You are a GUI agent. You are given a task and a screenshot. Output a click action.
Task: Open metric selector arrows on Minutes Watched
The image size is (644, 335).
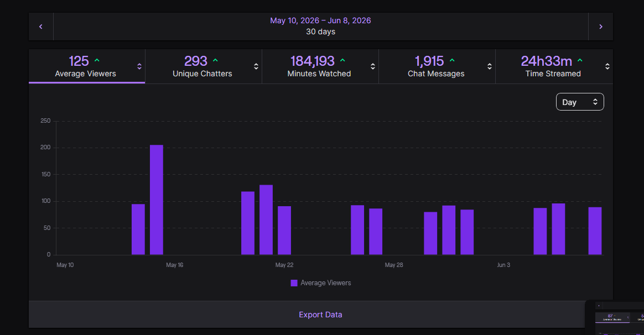[372, 66]
